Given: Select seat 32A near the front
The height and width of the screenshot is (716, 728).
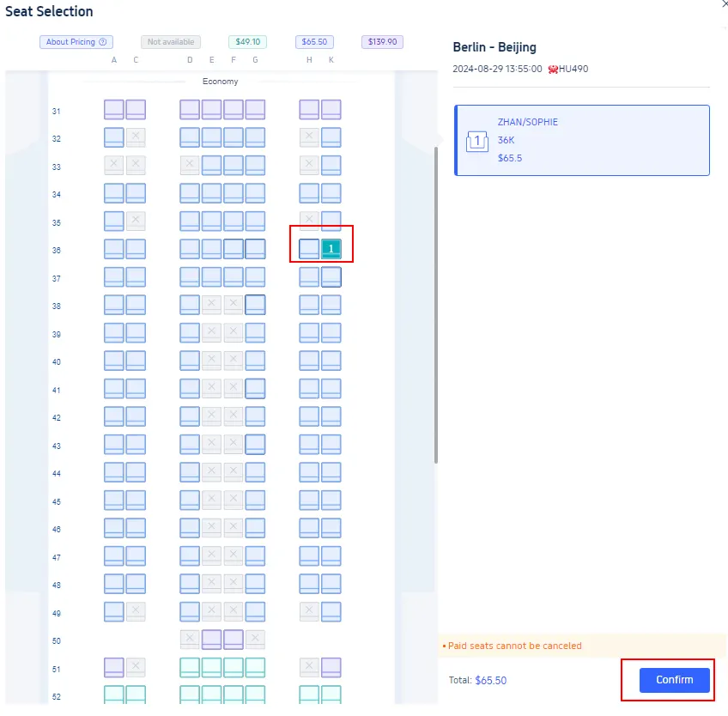Looking at the screenshot, I should pyautogui.click(x=114, y=137).
